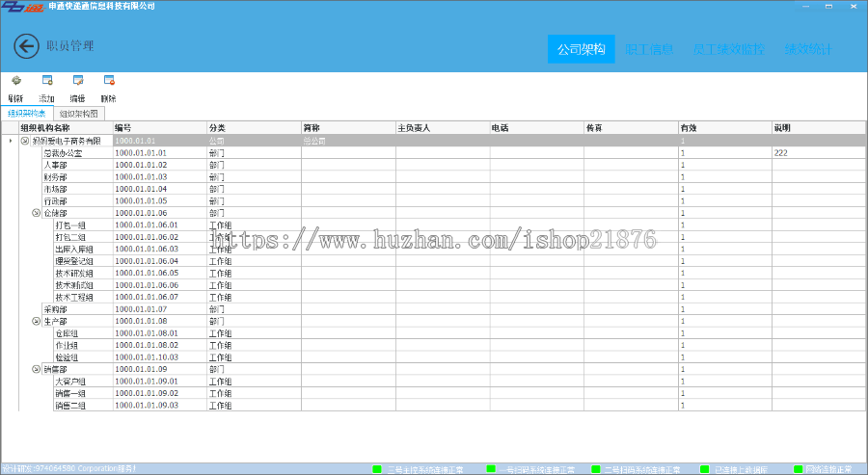This screenshot has height=475, width=868.
Task: Select the 行政部 tree row
Action: click(55, 201)
